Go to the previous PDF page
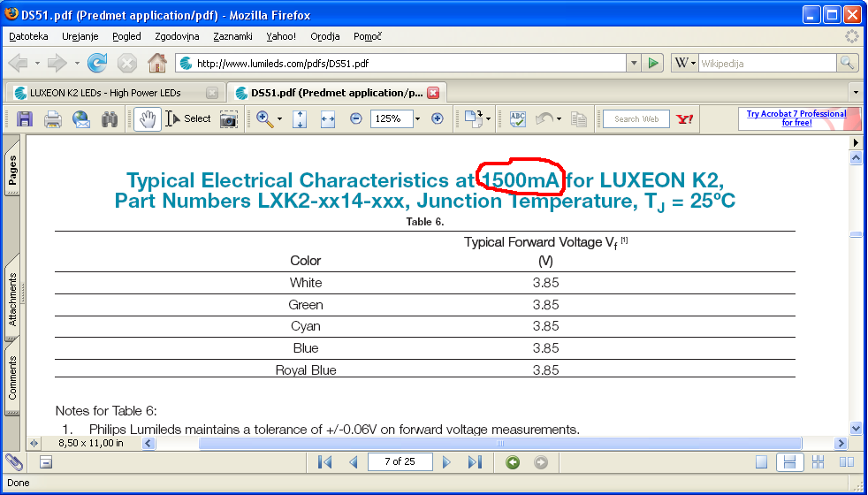The height and width of the screenshot is (495, 868). point(354,461)
